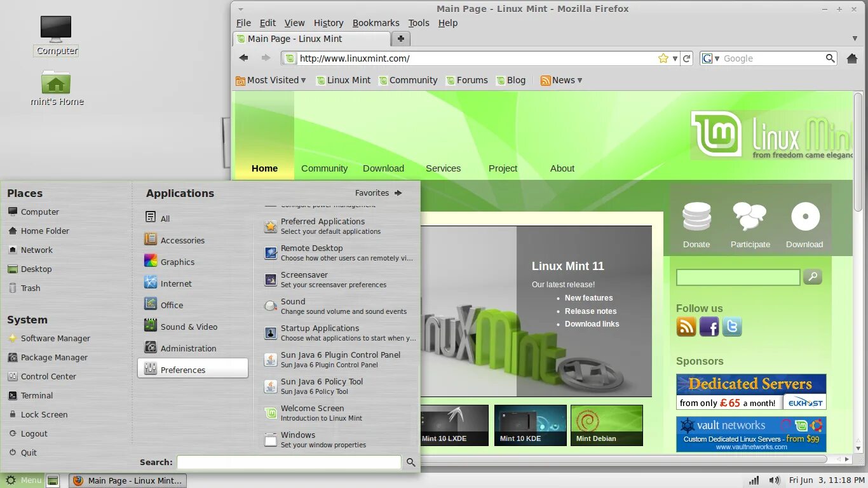Open the list all tabs arrow
This screenshot has height=488, width=868.
pyautogui.click(x=855, y=39)
